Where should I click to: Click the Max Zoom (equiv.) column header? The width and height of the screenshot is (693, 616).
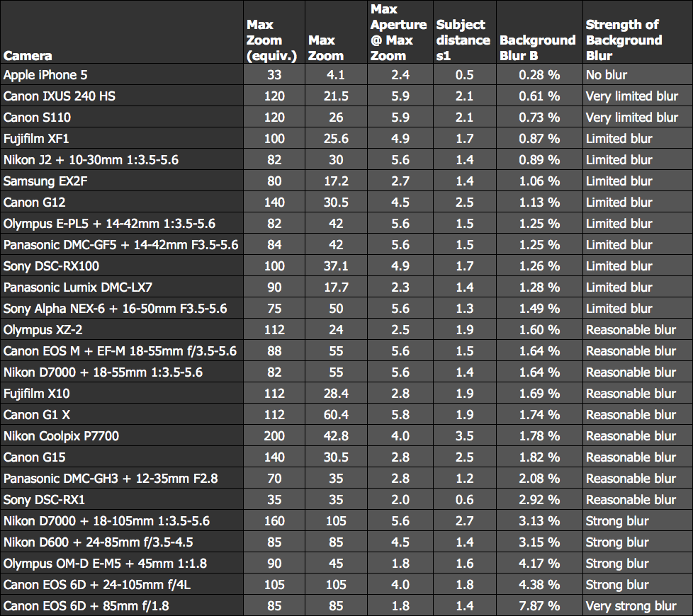click(x=274, y=32)
